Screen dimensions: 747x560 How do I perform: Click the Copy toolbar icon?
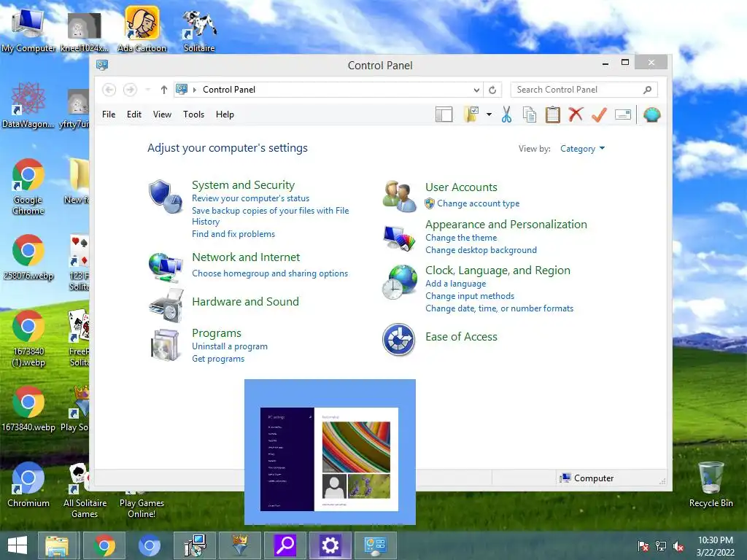point(530,114)
